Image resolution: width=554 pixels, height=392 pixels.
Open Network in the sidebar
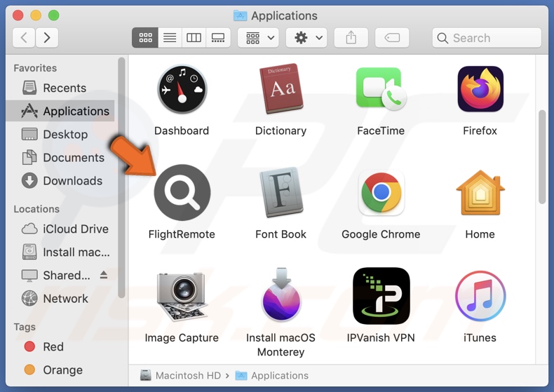60,299
